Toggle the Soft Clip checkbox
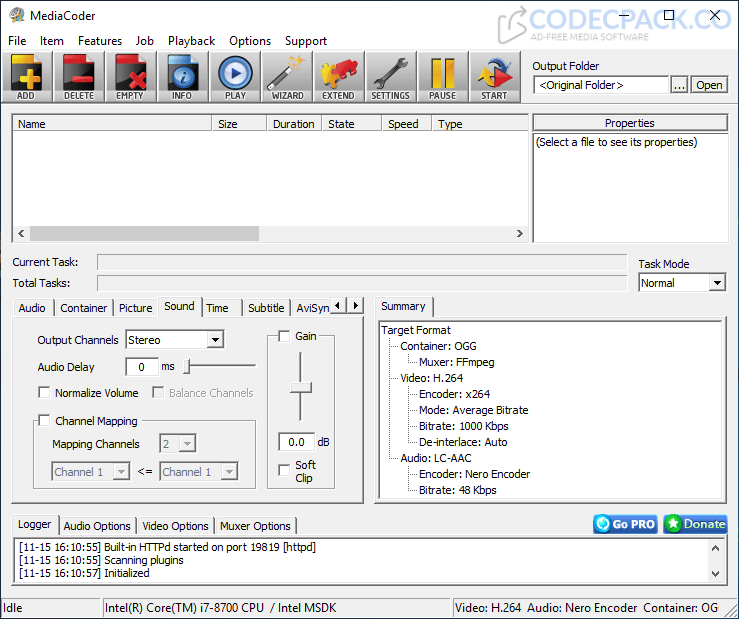 pyautogui.click(x=284, y=470)
